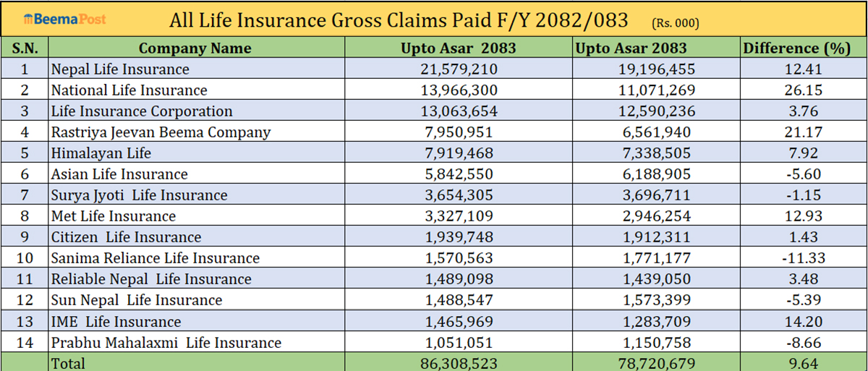Click the cell showing 19,196,455
This screenshot has height=371, width=868.
(657, 69)
